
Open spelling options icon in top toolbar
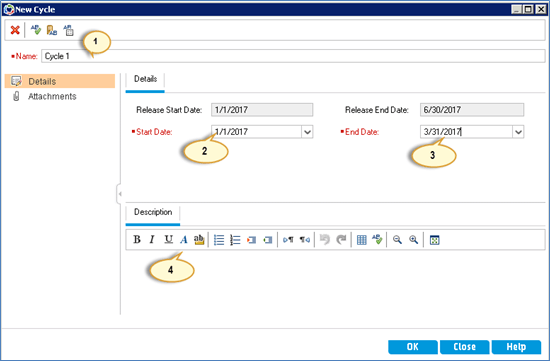click(x=68, y=30)
